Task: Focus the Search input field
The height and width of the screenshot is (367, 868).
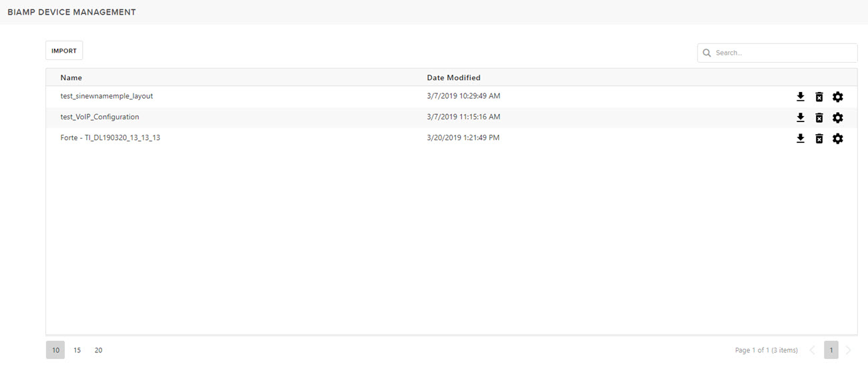Action: [x=783, y=53]
